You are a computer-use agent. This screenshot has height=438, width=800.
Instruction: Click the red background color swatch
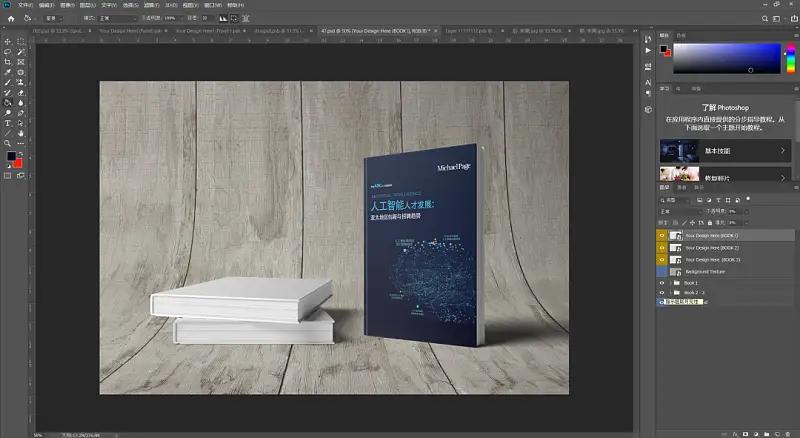click(x=18, y=163)
